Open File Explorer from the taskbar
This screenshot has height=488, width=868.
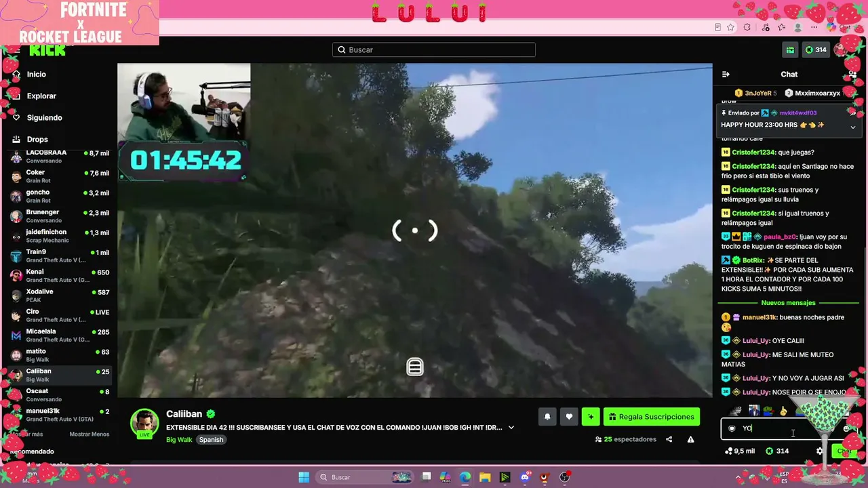[485, 477]
